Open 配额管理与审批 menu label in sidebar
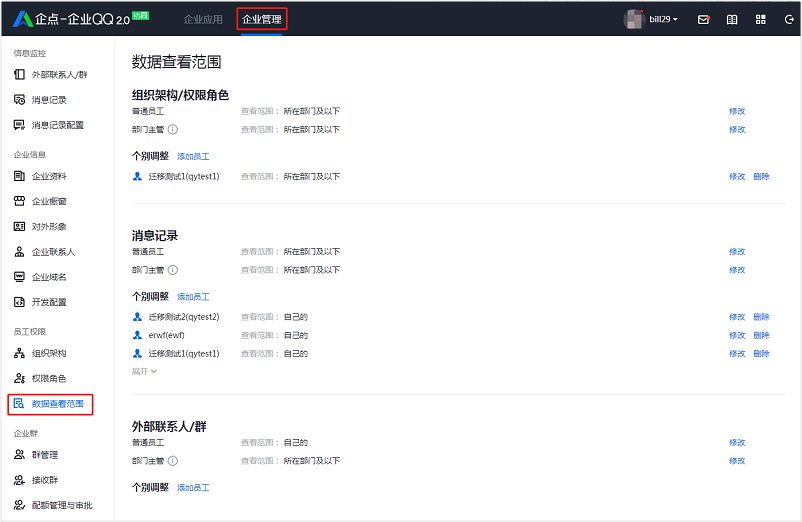 click(62, 505)
